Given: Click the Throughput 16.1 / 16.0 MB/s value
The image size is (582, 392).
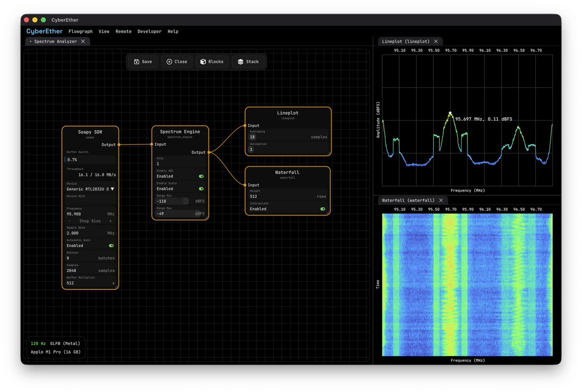Looking at the screenshot, I should [97, 174].
